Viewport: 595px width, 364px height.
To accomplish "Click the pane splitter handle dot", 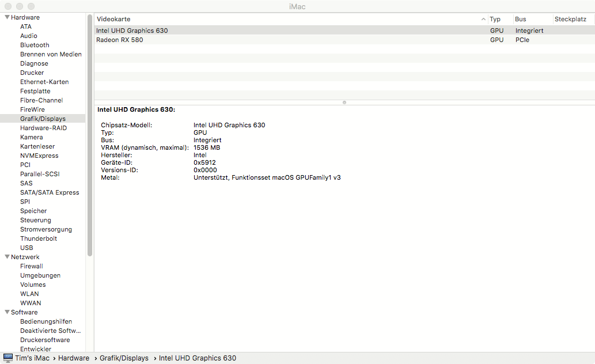I will pos(344,103).
